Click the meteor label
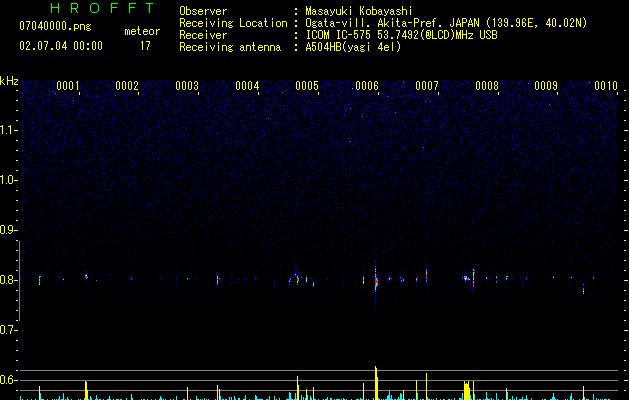629x400 pixels. [x=142, y=31]
